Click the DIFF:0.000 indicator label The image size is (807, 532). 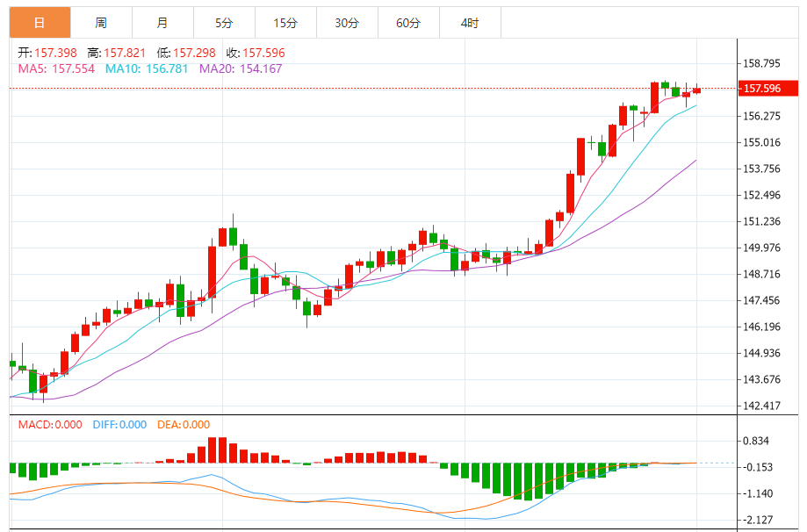(119, 425)
